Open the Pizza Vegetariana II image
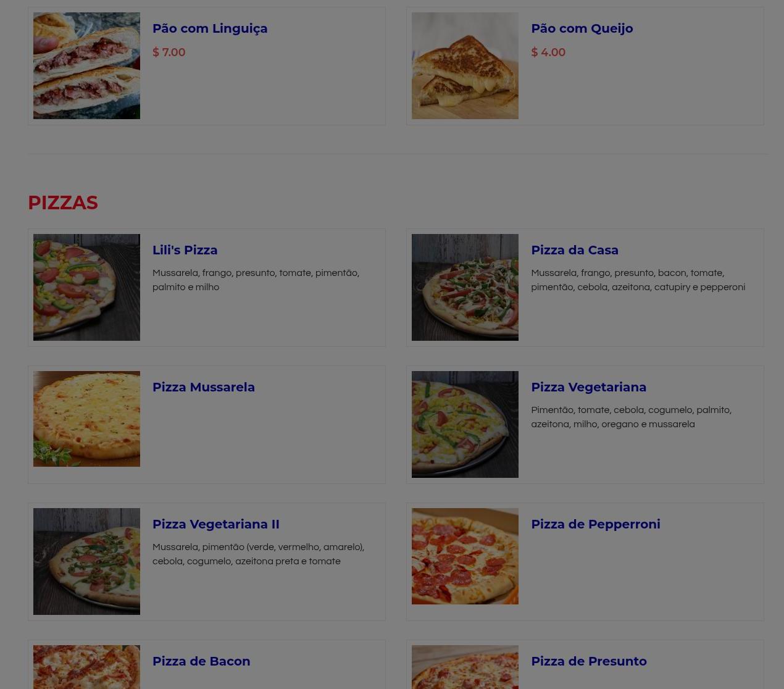Screen dimensions: 784x689 coord(86,561)
